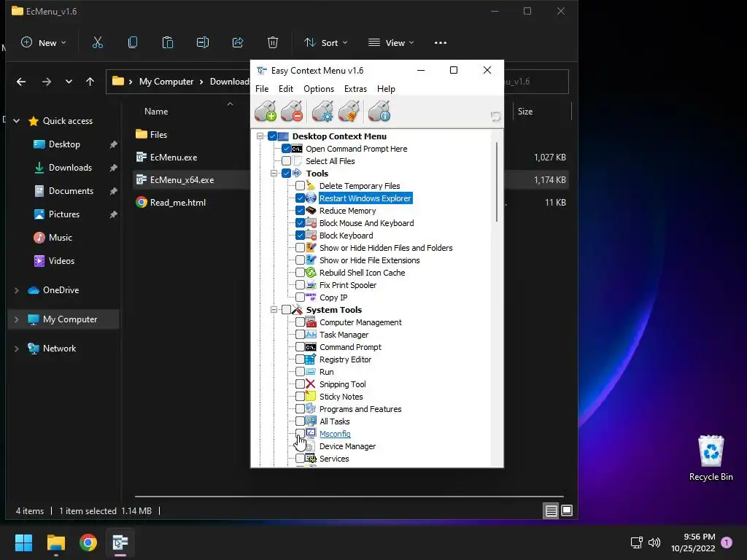Check the Select All Files checkbox
This screenshot has height=560, width=747.
click(286, 161)
